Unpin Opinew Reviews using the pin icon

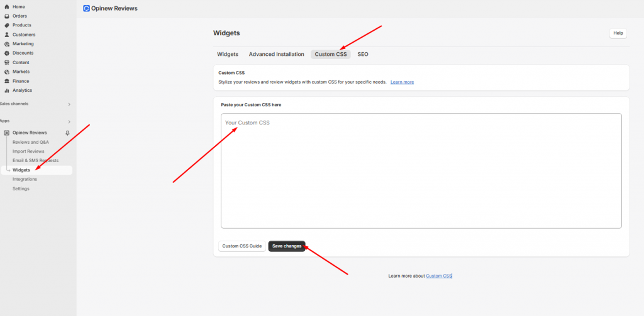[67, 133]
